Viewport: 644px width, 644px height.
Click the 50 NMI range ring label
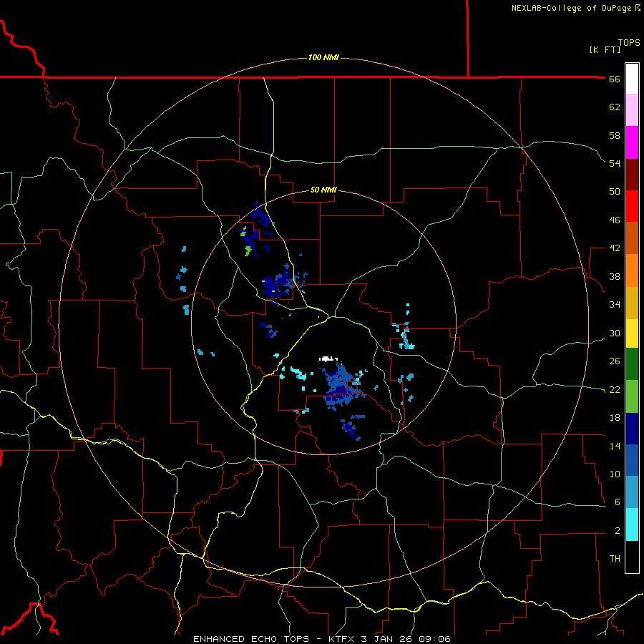tap(323, 190)
